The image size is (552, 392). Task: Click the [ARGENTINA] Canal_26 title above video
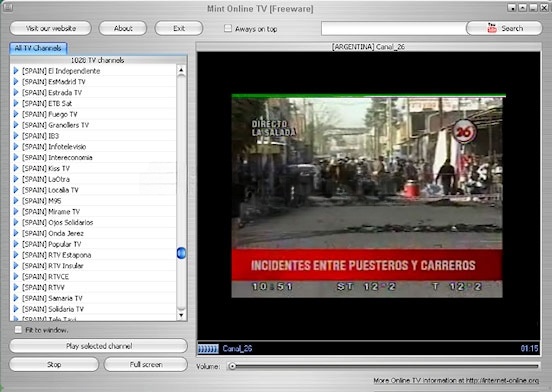pos(368,46)
